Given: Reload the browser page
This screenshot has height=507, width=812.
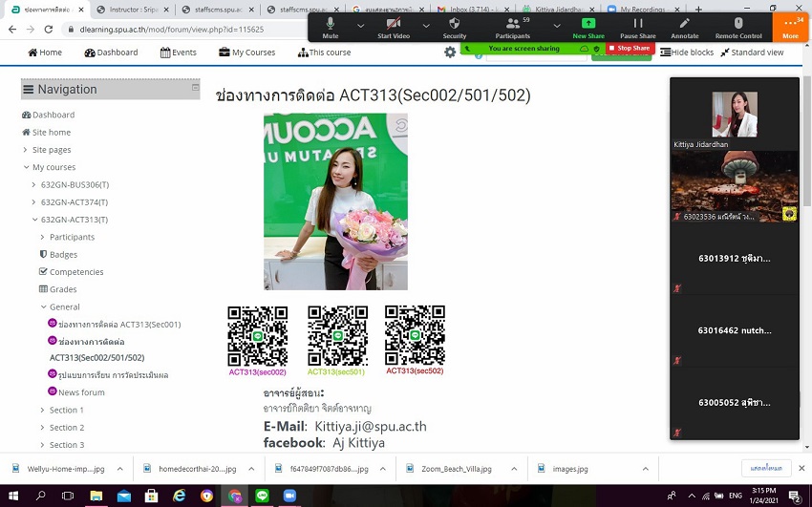Looking at the screenshot, I should coord(48,30).
